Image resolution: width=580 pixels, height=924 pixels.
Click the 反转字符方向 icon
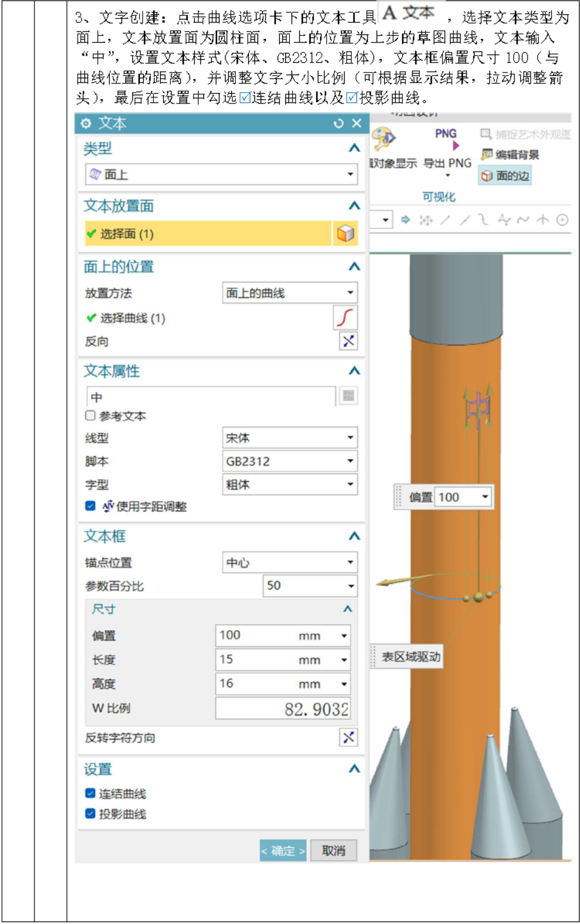pyautogui.click(x=349, y=738)
